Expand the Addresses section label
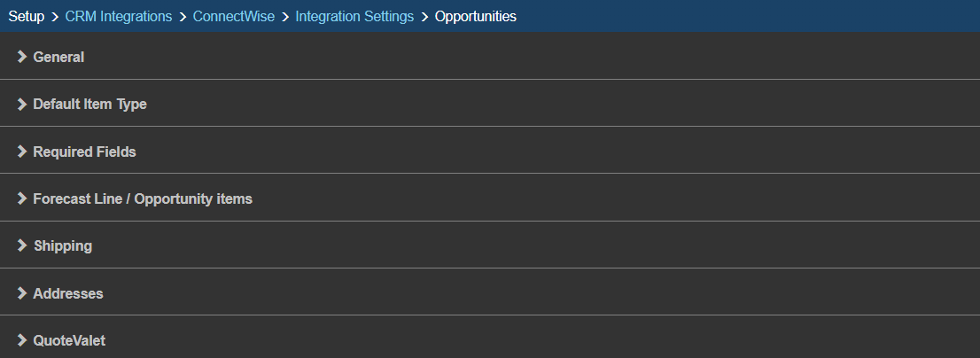This screenshot has height=358, width=980. pyautogui.click(x=67, y=293)
